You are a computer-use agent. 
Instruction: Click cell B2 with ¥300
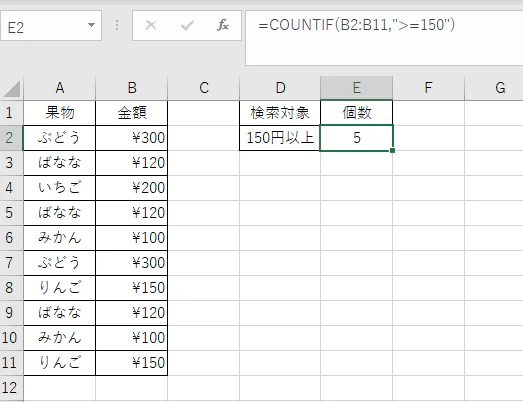(x=132, y=138)
